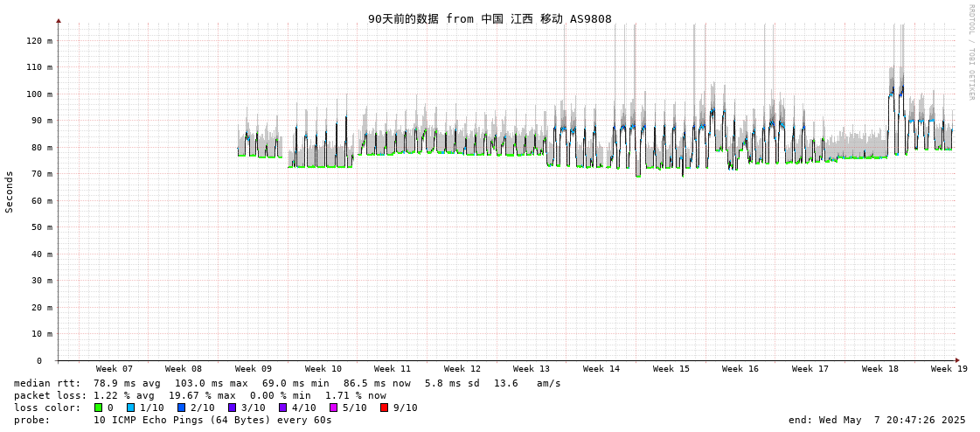Click the Week 17 axis label
The width and height of the screenshot is (980, 432).
coord(810,369)
